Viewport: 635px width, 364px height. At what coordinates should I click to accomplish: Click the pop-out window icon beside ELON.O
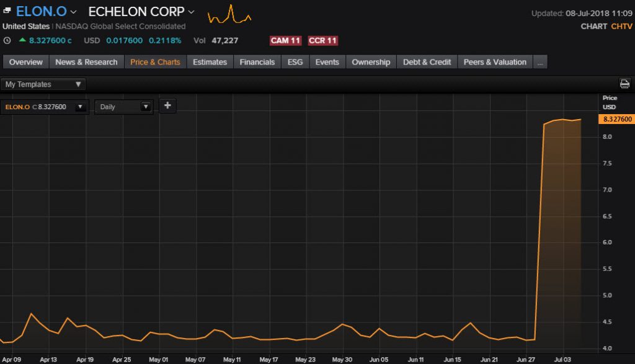pos(7,11)
